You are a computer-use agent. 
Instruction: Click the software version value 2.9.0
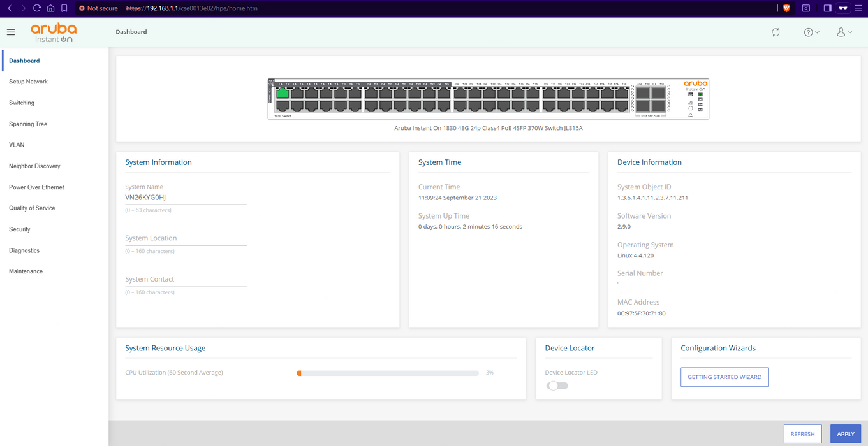point(624,227)
